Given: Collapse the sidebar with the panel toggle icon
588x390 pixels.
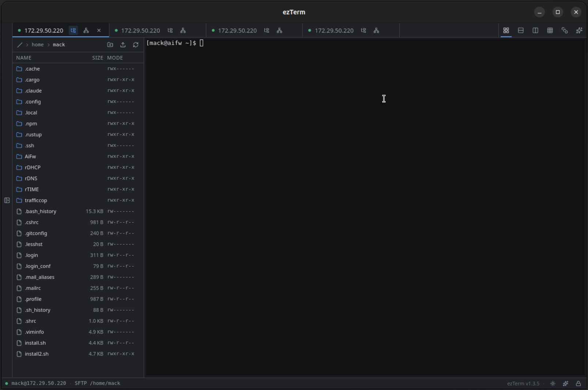Looking at the screenshot, I should (7, 200).
